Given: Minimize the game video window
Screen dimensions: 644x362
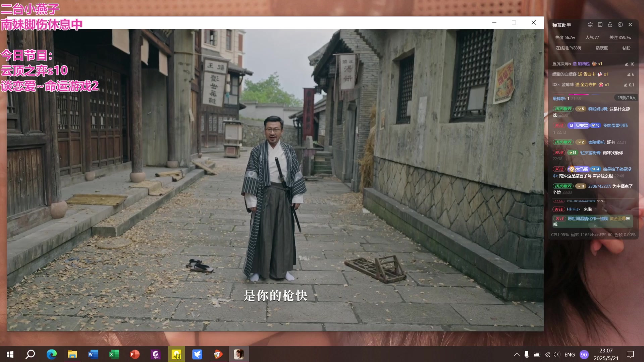Looking at the screenshot, I should [494, 22].
